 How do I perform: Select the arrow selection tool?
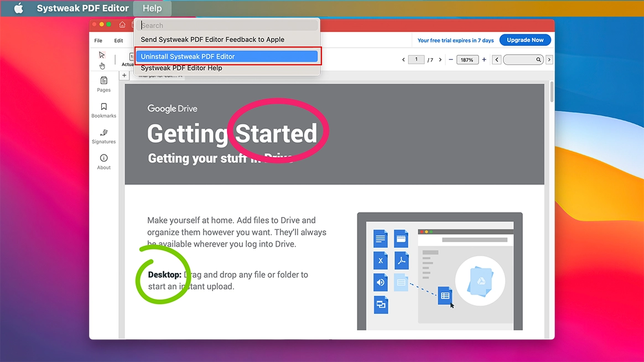coord(102,55)
